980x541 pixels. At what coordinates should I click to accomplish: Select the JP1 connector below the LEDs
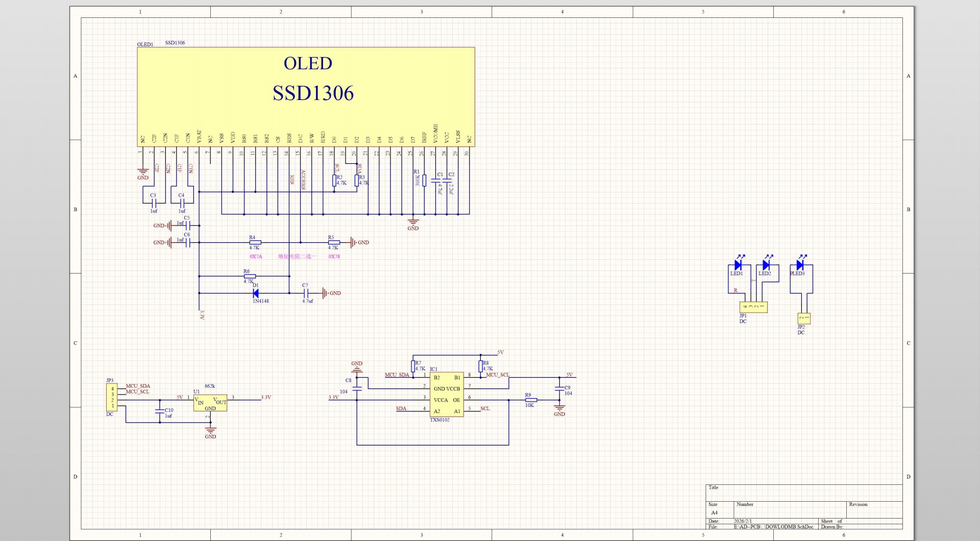753,307
